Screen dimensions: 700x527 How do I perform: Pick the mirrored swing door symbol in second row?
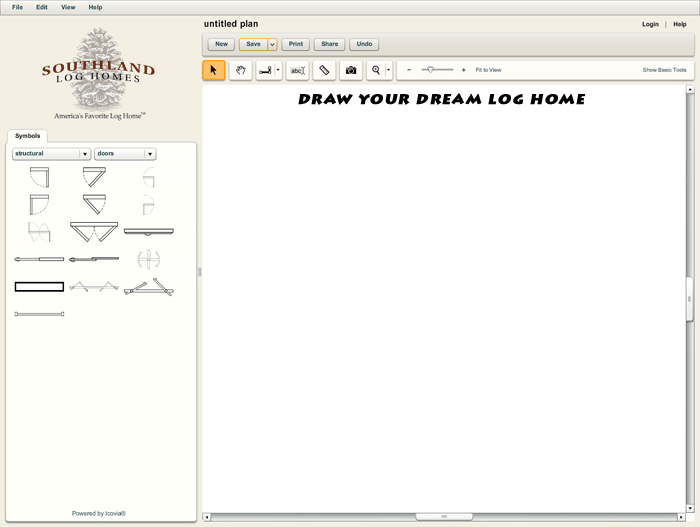pyautogui.click(x=39, y=205)
